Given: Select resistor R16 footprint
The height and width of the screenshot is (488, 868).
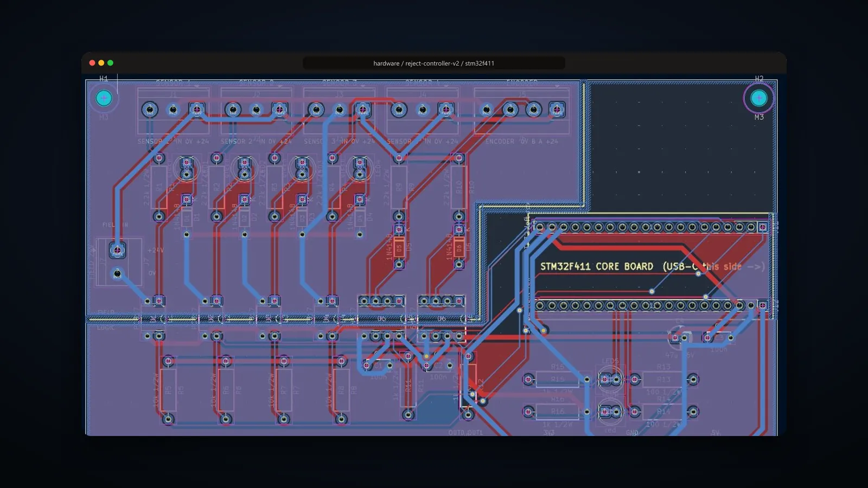Looking at the screenshot, I should [558, 412].
